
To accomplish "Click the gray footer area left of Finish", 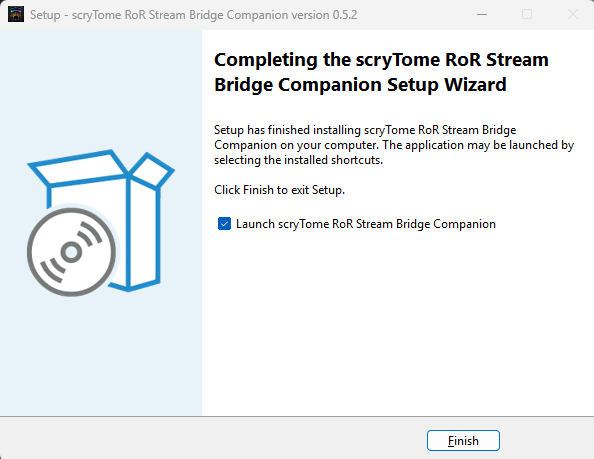I will coord(212,439).
